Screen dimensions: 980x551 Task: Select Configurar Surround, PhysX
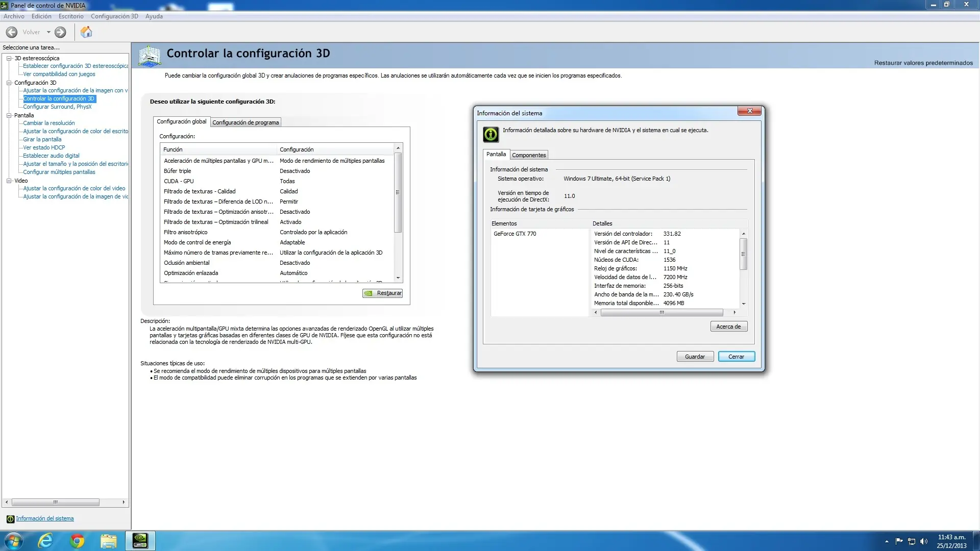(57, 107)
